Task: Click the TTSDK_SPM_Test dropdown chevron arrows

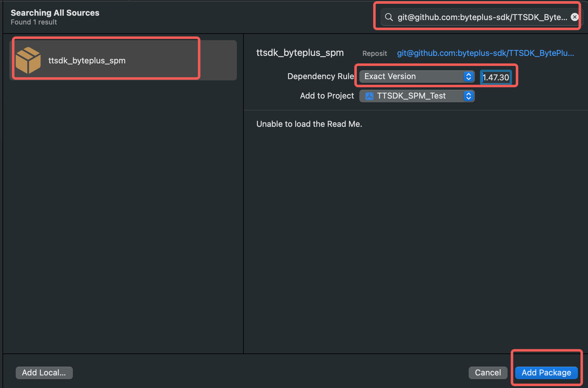Action: 468,96
